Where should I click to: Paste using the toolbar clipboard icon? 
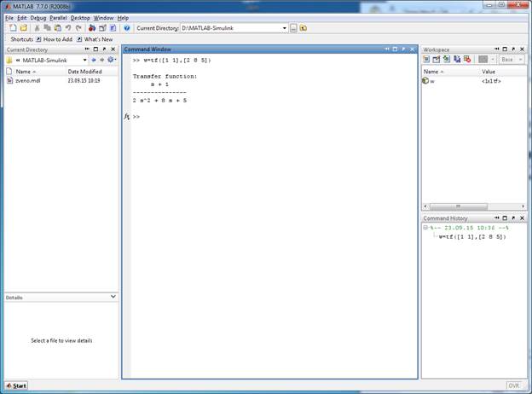(58, 28)
